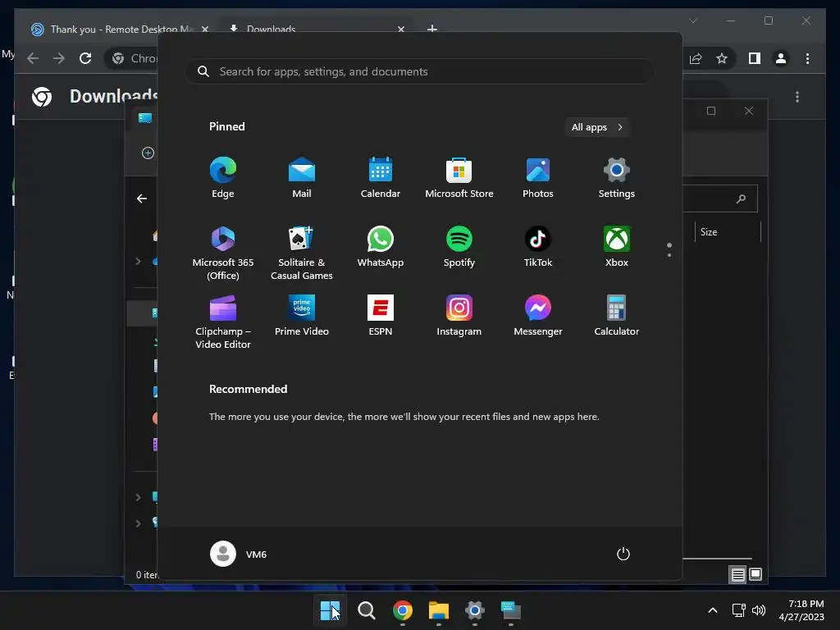Switch File Explorer to large icons view
Image resolution: width=840 pixels, height=630 pixels.
(756, 575)
